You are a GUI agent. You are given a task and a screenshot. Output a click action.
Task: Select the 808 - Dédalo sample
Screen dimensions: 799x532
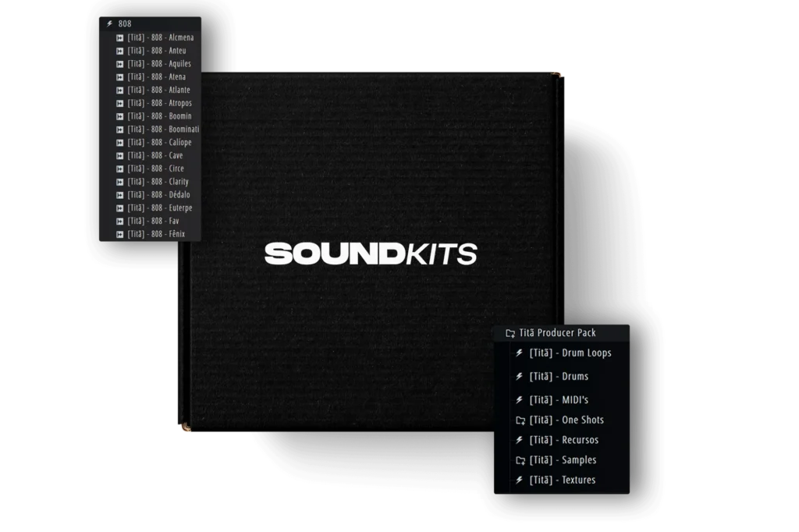point(158,195)
